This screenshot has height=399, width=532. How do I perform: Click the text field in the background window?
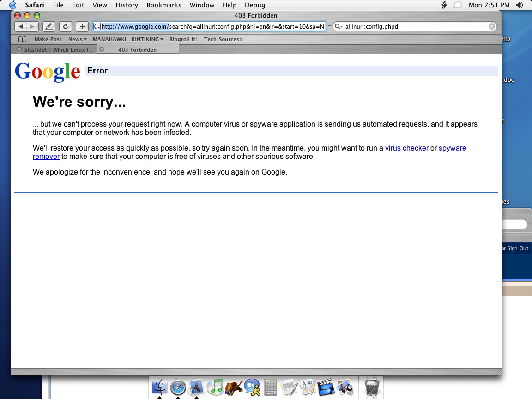pos(515,224)
